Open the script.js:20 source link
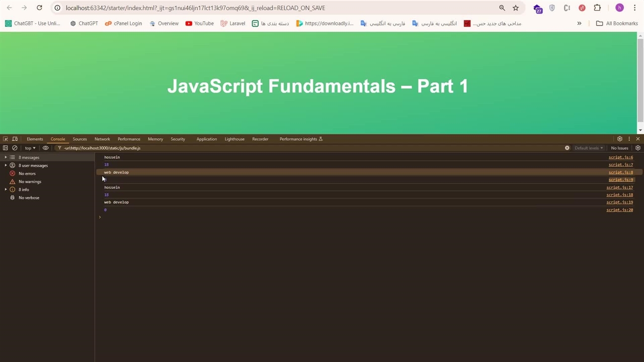This screenshot has height=362, width=644. click(619, 210)
